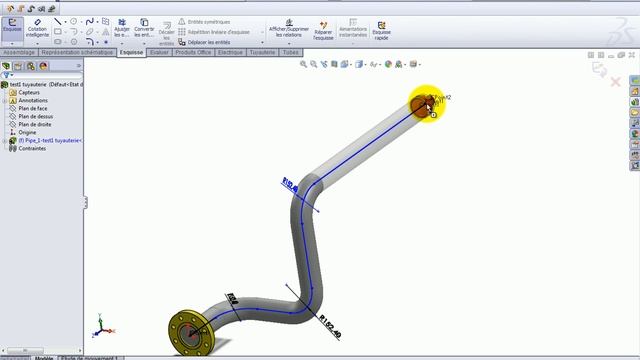Click Aimantations instantanées button
This screenshot has width=640, height=360.
[x=353, y=29]
